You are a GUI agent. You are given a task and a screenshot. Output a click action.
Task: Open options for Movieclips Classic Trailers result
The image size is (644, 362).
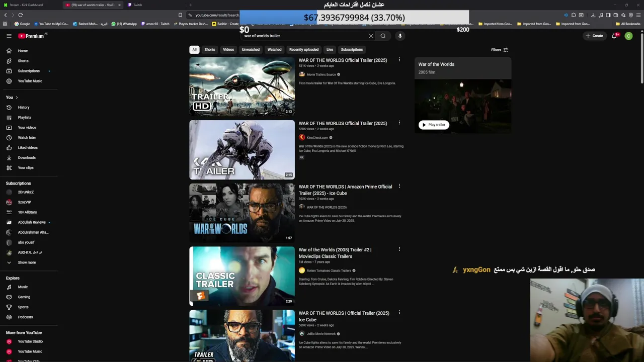[x=399, y=249]
